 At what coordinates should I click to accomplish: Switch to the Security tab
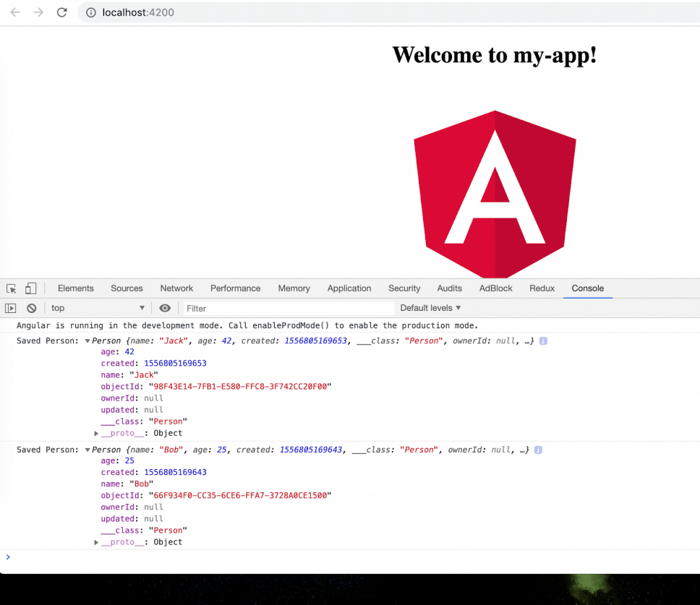pos(404,288)
